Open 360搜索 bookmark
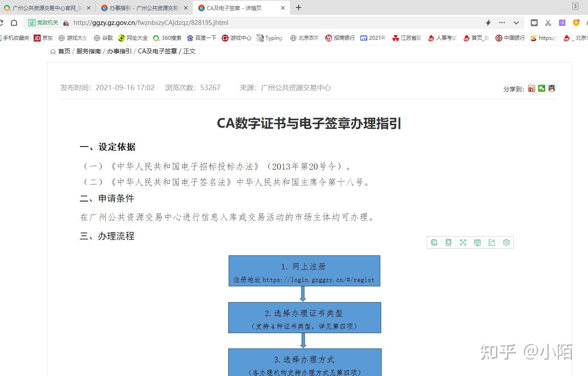 [x=167, y=38]
